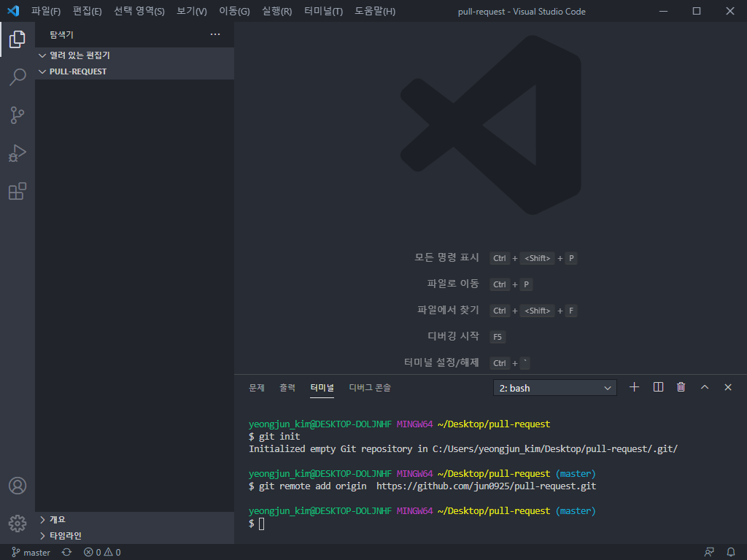747x560 pixels.
Task: Open the Source Control view icon
Action: pos(18,114)
